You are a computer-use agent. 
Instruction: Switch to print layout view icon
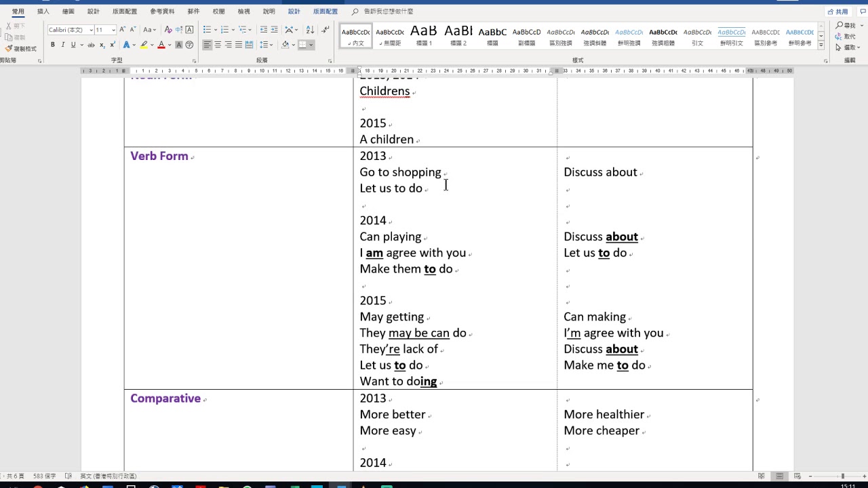(x=780, y=476)
